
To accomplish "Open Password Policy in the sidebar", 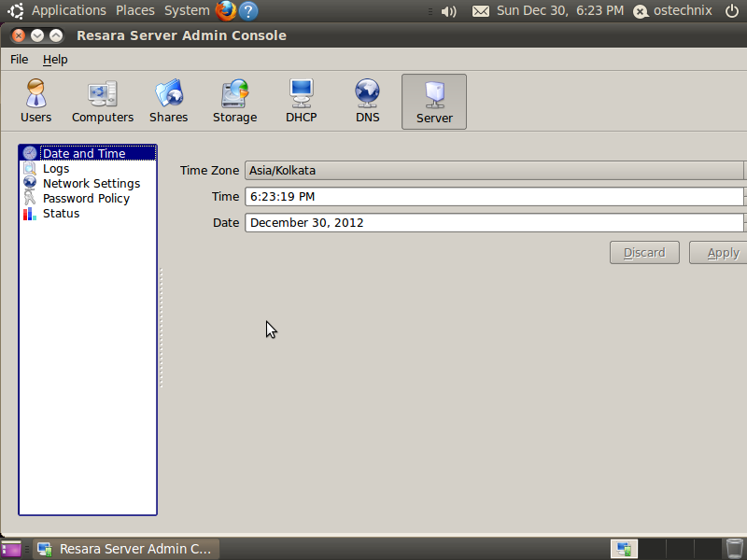I will (x=88, y=198).
